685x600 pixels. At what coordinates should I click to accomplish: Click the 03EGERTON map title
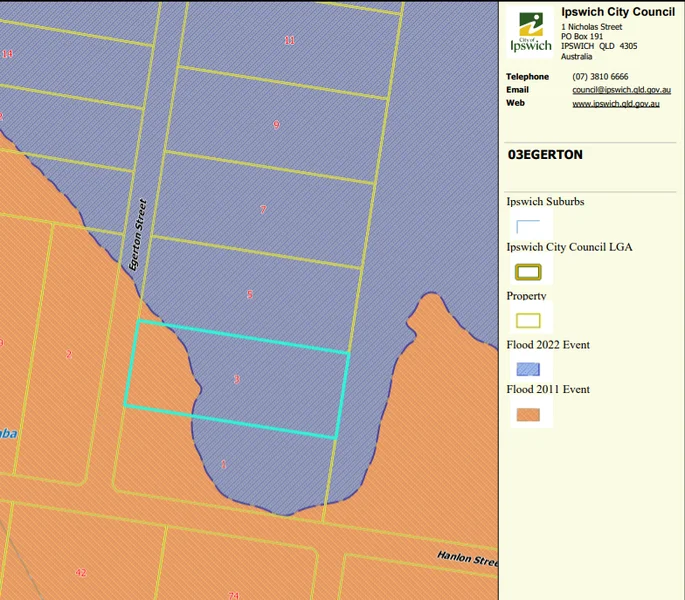tap(545, 155)
